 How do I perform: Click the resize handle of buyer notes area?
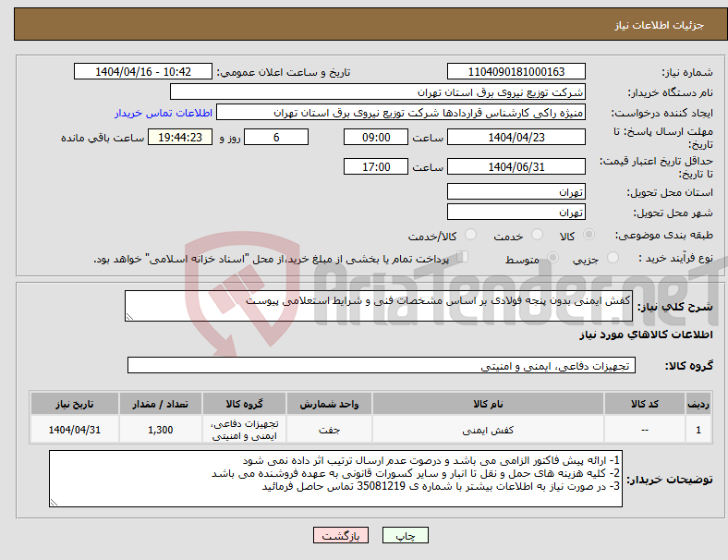(54, 503)
